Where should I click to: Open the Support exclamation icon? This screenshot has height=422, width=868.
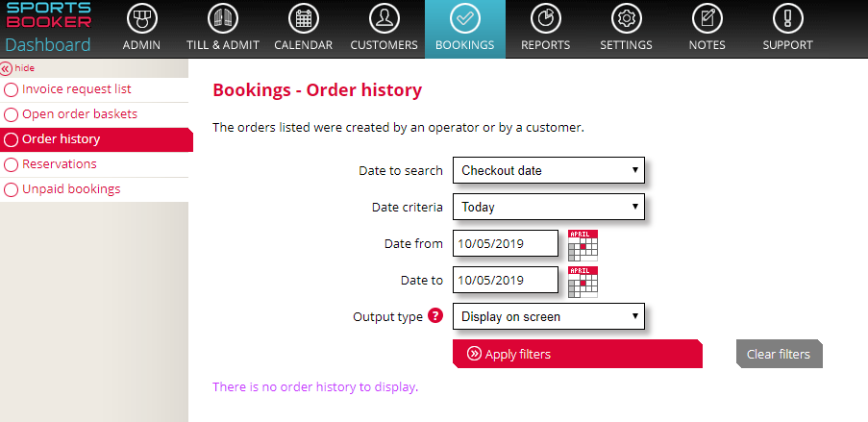click(787, 18)
